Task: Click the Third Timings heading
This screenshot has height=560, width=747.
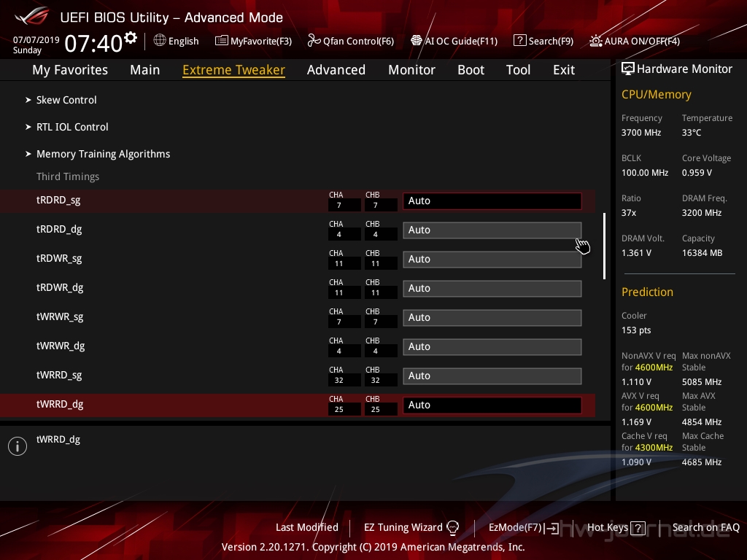Action: (68, 176)
